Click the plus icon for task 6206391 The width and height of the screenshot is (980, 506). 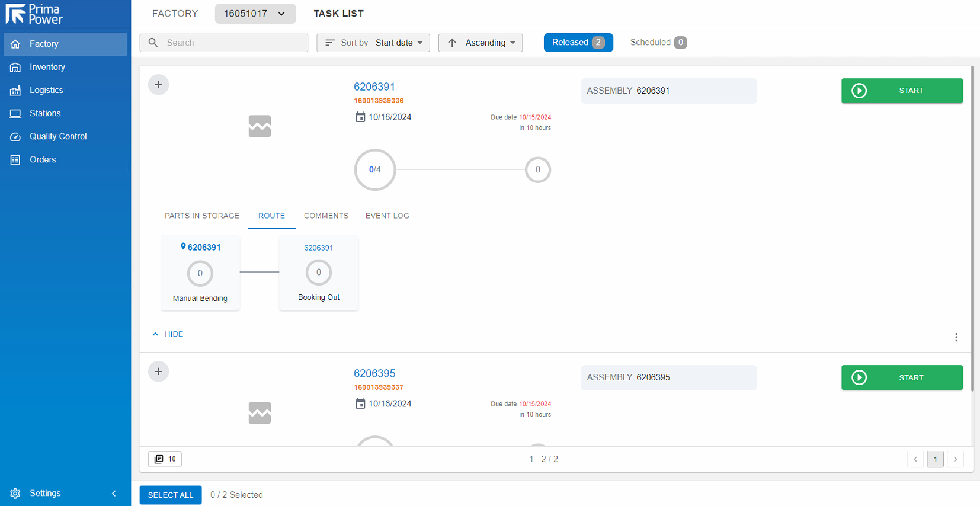[158, 85]
